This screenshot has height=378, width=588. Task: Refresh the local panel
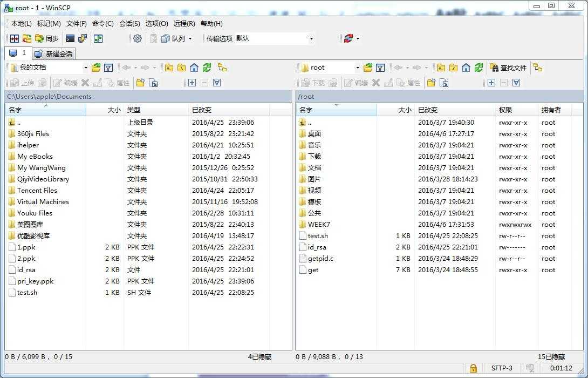pos(207,68)
